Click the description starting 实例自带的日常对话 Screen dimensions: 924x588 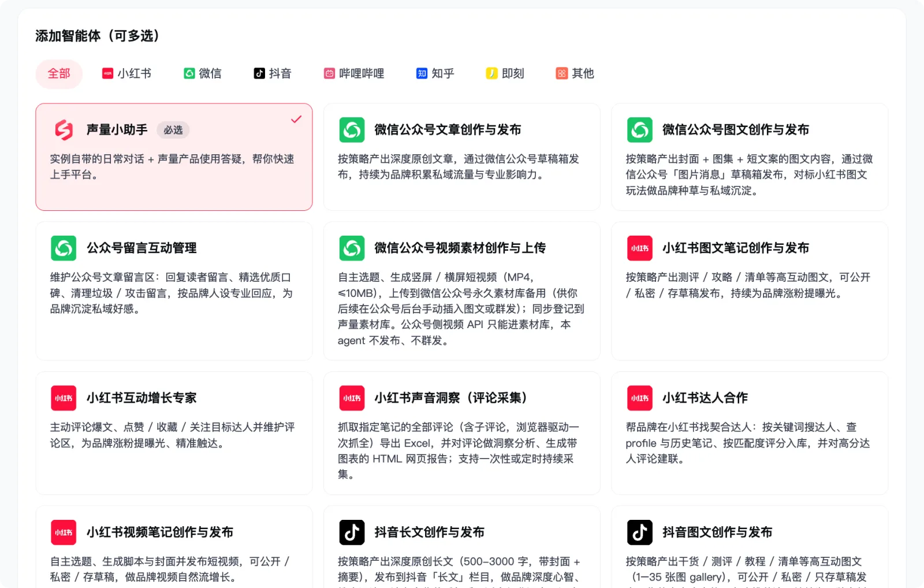172,167
